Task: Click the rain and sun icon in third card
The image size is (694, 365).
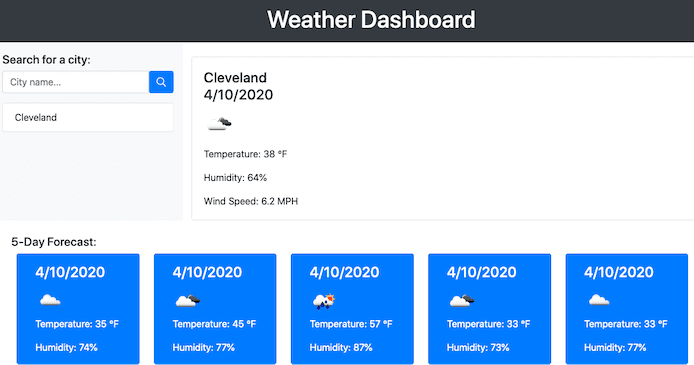Action: coord(324,301)
